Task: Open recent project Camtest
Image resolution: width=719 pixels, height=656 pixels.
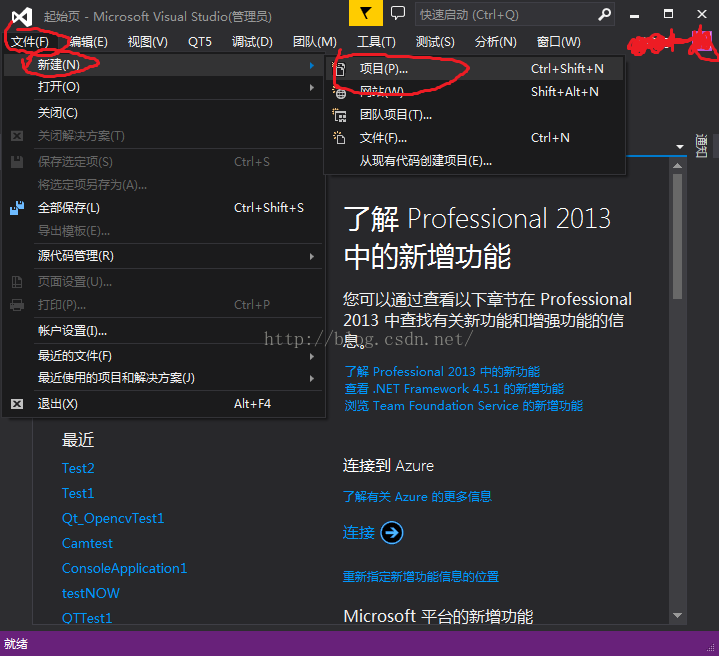Action: [x=87, y=543]
